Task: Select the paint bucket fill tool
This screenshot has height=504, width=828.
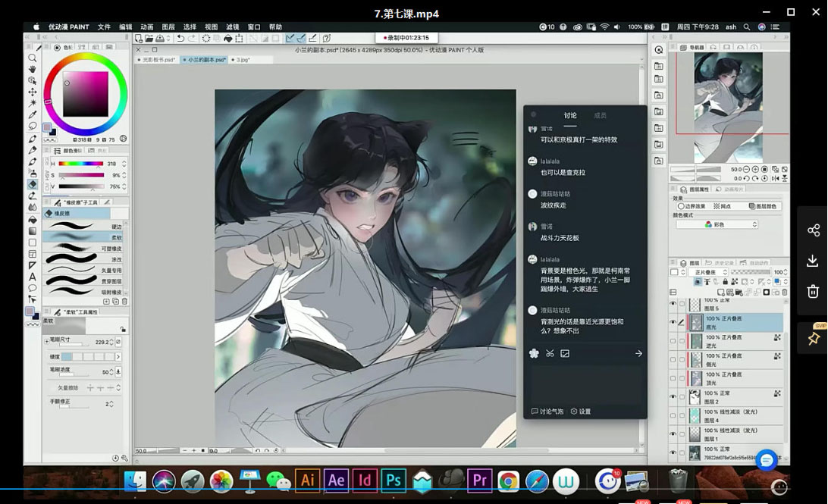Action: click(x=32, y=219)
